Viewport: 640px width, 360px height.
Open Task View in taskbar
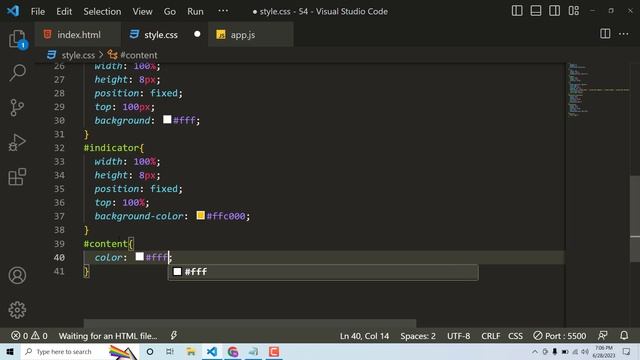coord(170,351)
